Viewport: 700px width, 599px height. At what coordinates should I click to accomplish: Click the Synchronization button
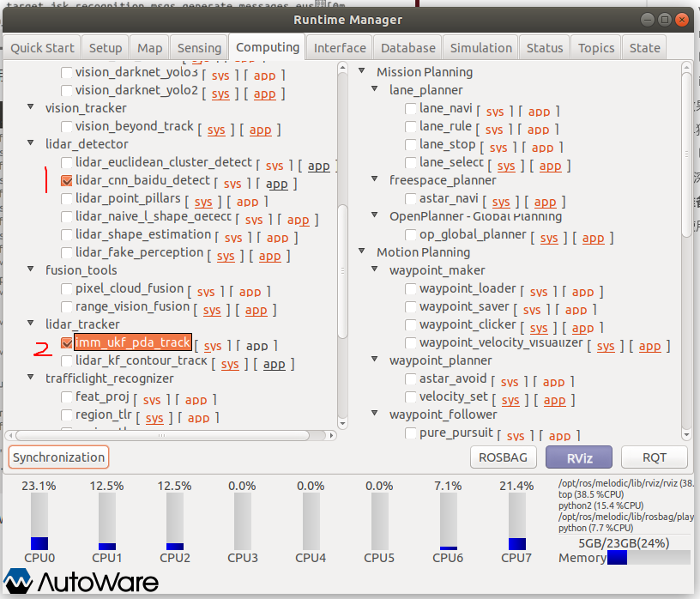pyautogui.click(x=58, y=457)
